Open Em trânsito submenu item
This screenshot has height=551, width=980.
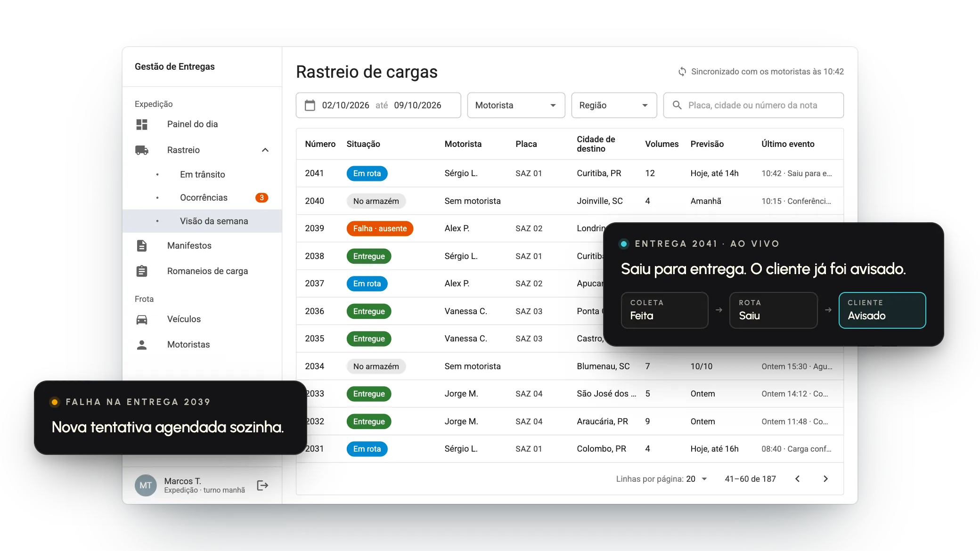pos(203,175)
